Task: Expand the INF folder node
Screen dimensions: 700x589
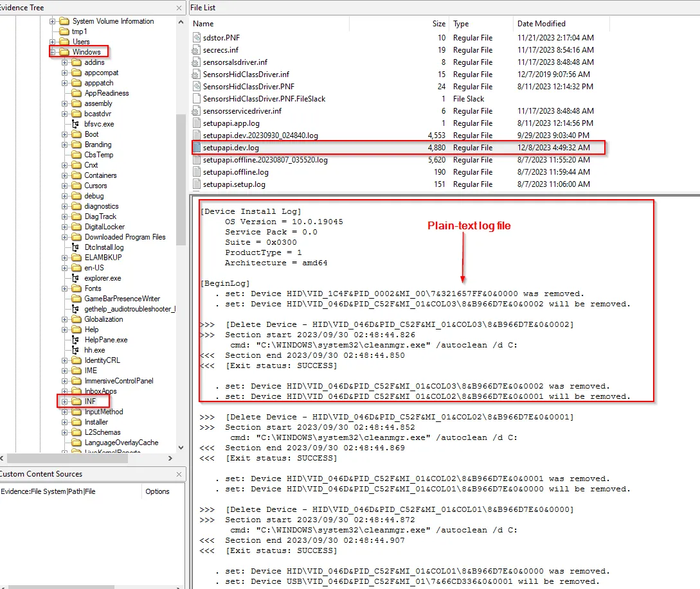Action: click(x=64, y=401)
